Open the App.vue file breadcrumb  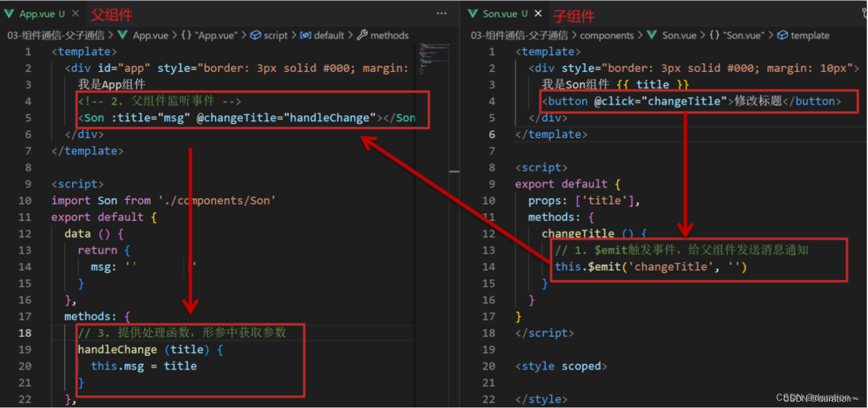pos(144,35)
